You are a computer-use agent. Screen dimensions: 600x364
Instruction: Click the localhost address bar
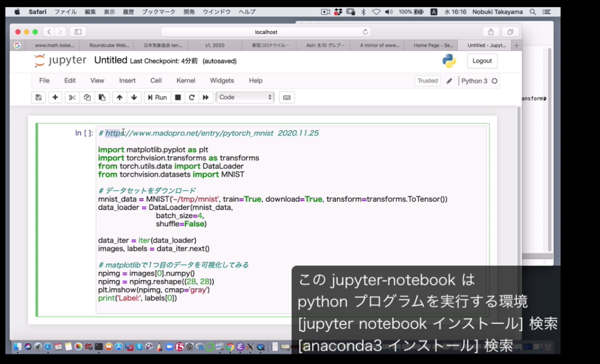click(x=266, y=32)
